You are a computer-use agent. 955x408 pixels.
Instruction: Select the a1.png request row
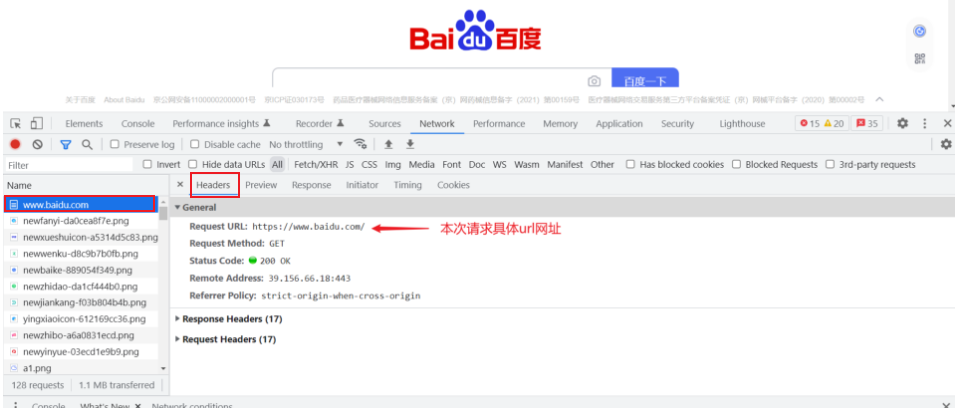(x=82, y=368)
